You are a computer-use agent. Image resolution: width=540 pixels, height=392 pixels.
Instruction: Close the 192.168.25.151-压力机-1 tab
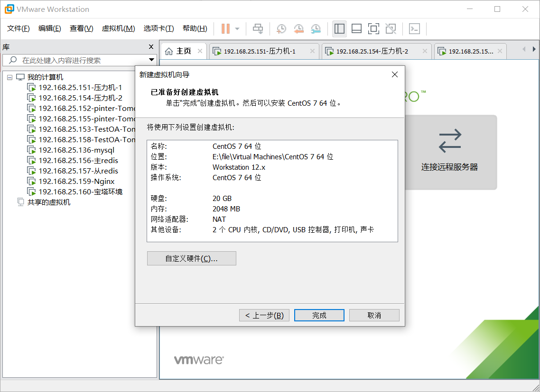312,51
